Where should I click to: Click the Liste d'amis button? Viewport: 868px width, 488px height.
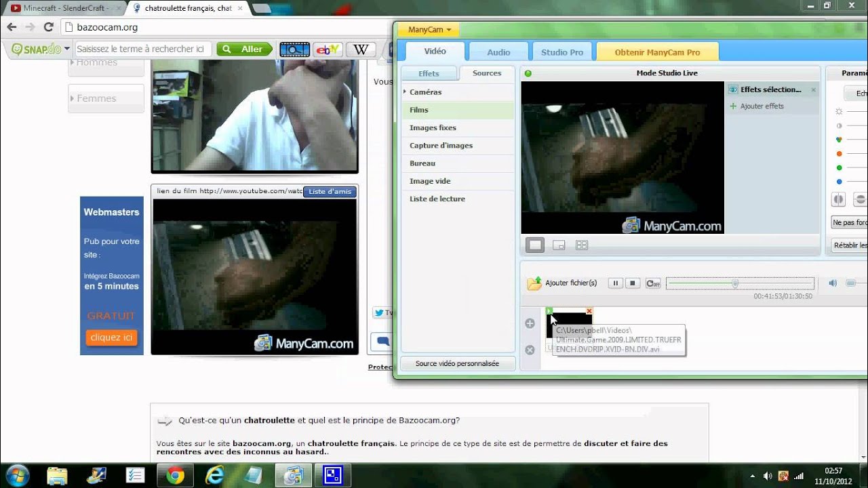tap(330, 191)
